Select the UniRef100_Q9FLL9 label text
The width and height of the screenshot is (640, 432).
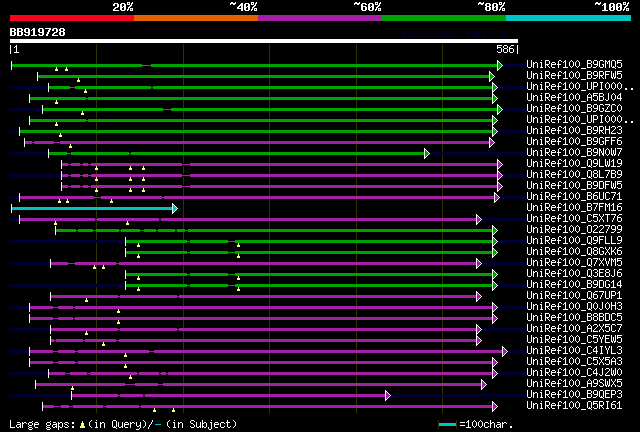point(574,241)
